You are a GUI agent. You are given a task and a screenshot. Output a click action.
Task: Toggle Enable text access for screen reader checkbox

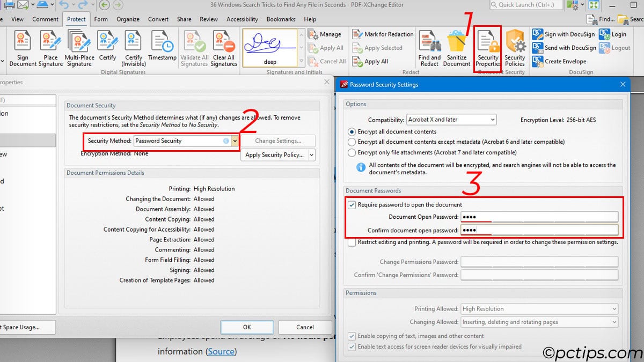pos(352,346)
